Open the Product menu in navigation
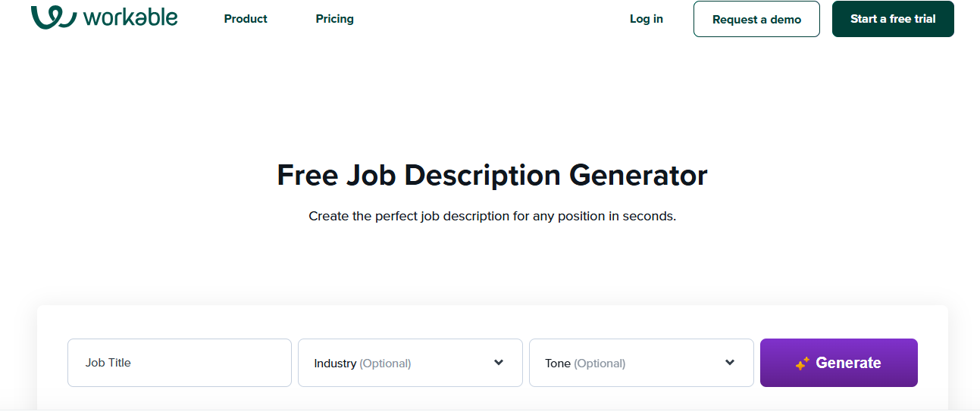The height and width of the screenshot is (412, 980). (x=246, y=19)
